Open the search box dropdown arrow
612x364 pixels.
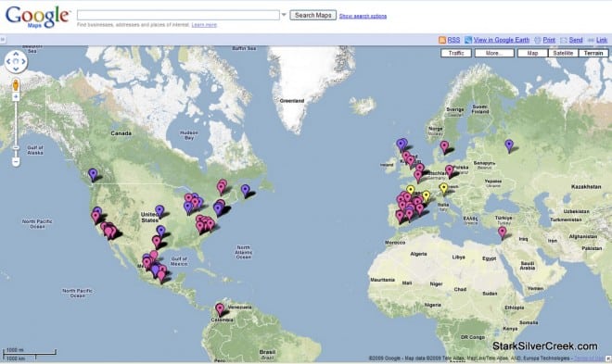coord(284,15)
